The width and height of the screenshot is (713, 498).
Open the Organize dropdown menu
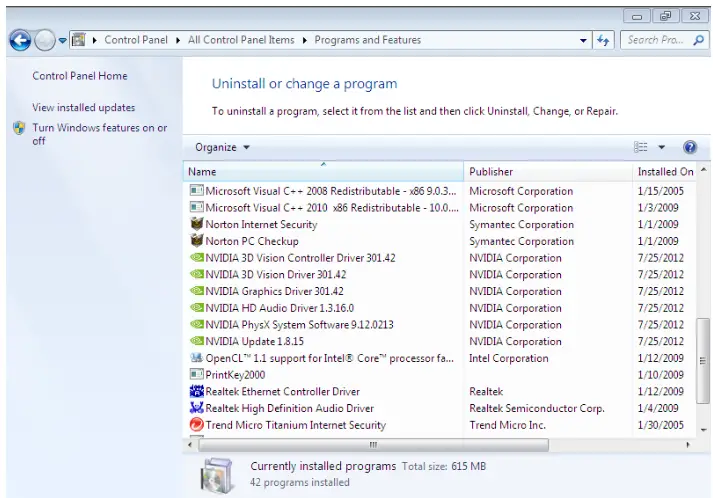pos(222,147)
